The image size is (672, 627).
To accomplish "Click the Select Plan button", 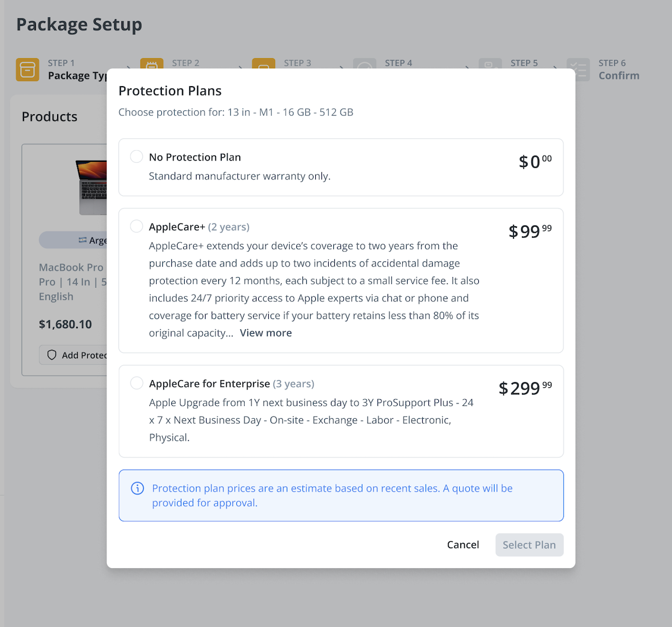I will point(529,544).
